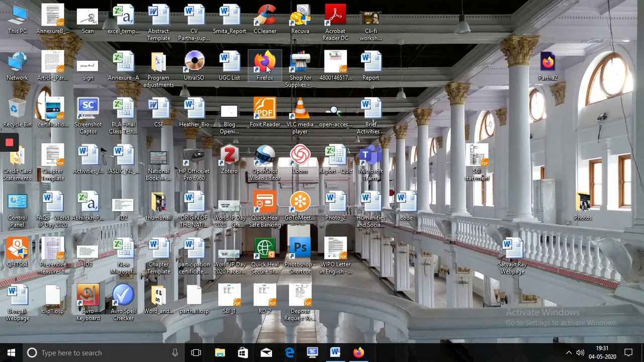Open Microsoft Store from the taskbar
The width and height of the screenshot is (644, 362).
(243, 353)
